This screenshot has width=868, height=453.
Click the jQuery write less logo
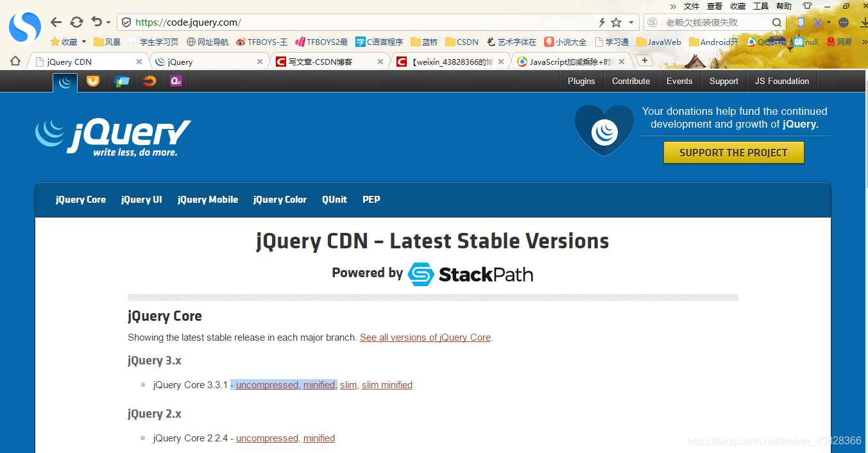(113, 137)
